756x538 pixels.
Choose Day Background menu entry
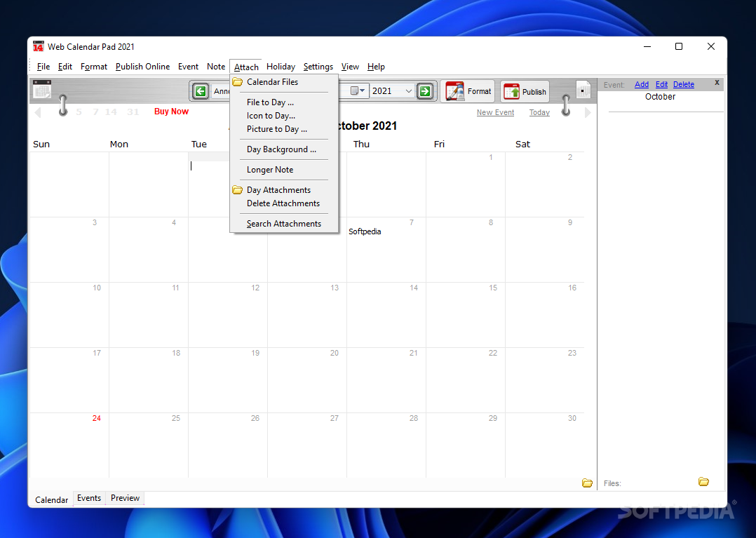click(284, 149)
